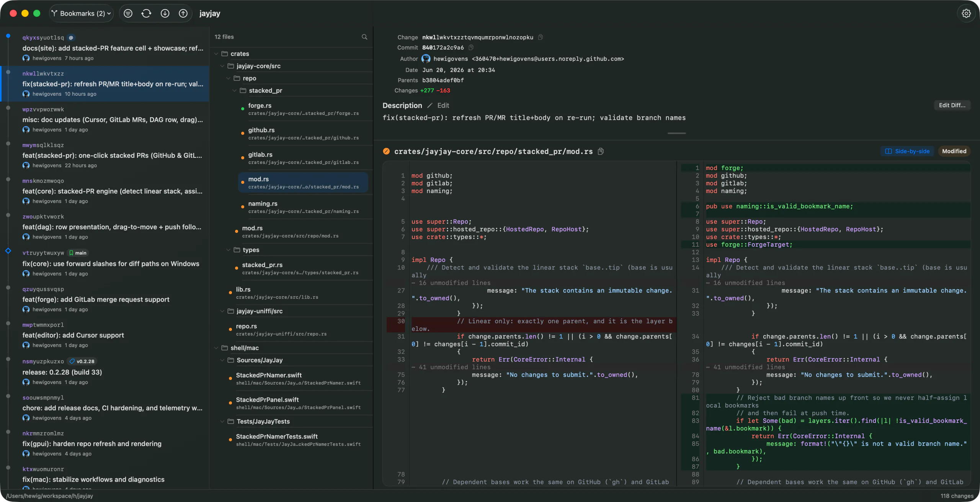The width and height of the screenshot is (980, 502).
Task: Click the v0.2.28 tag badge
Action: click(x=82, y=361)
